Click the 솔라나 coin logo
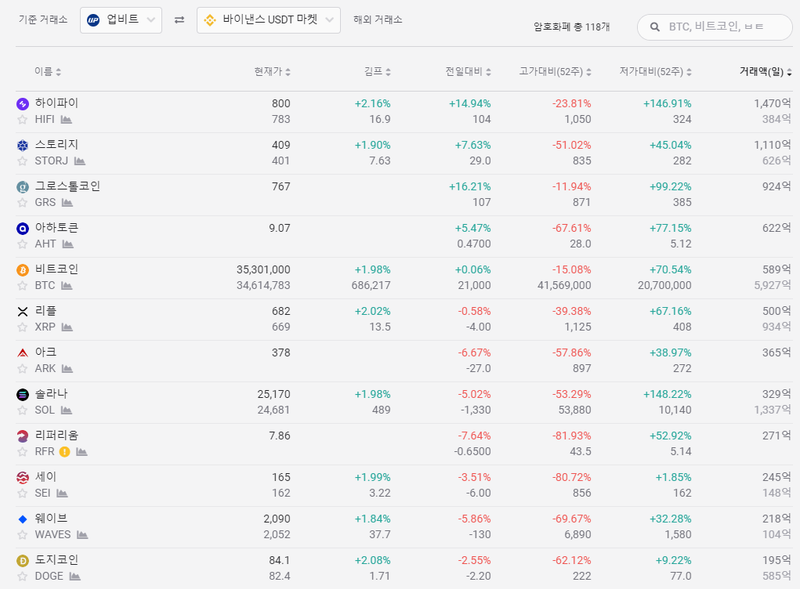Screen dimensions: 800x589 coord(22,395)
